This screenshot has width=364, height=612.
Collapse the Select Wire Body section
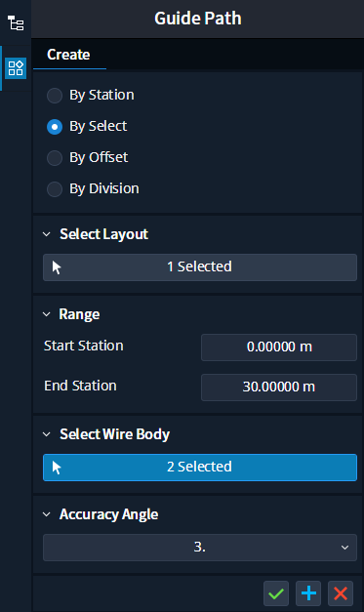point(47,434)
